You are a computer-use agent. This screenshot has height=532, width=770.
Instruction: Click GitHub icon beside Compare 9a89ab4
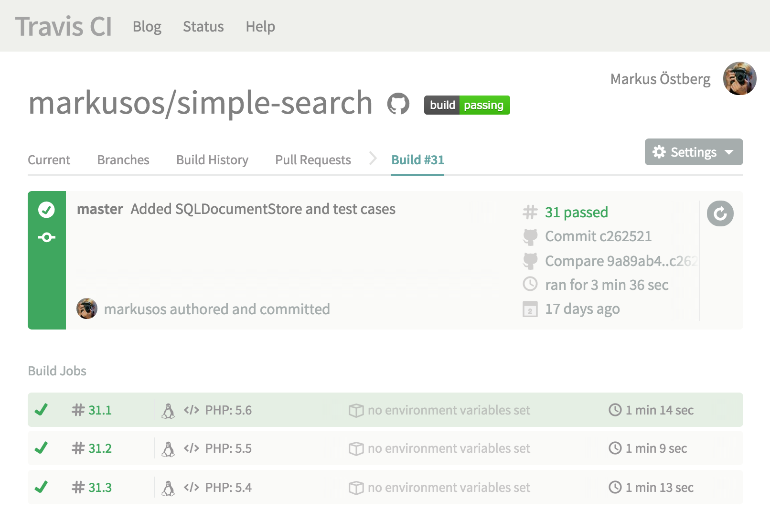[x=530, y=261]
